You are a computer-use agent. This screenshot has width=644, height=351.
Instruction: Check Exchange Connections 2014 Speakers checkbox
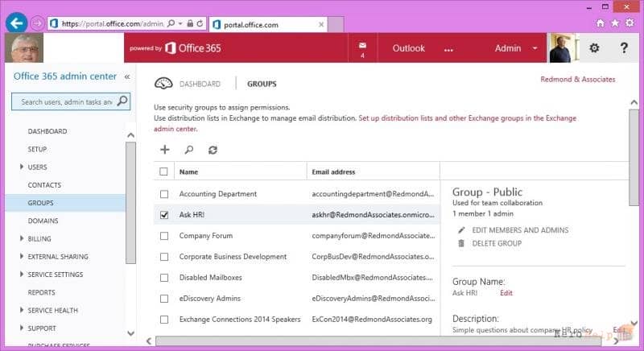tap(164, 320)
